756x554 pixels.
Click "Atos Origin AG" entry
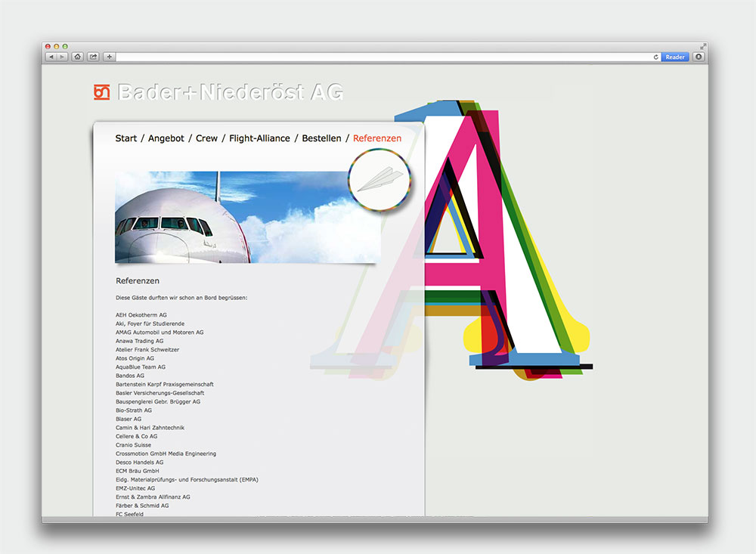coord(135,358)
